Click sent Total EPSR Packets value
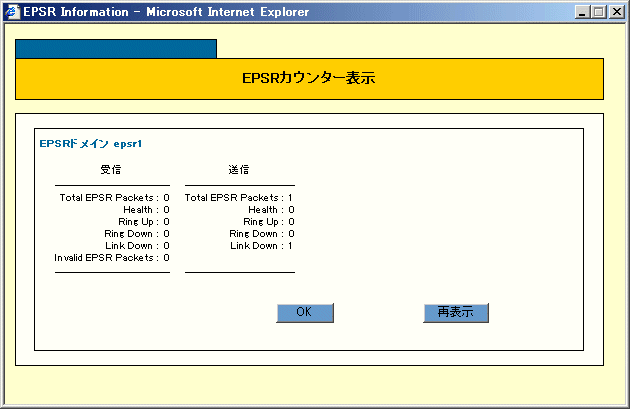The width and height of the screenshot is (630, 409). [x=290, y=198]
